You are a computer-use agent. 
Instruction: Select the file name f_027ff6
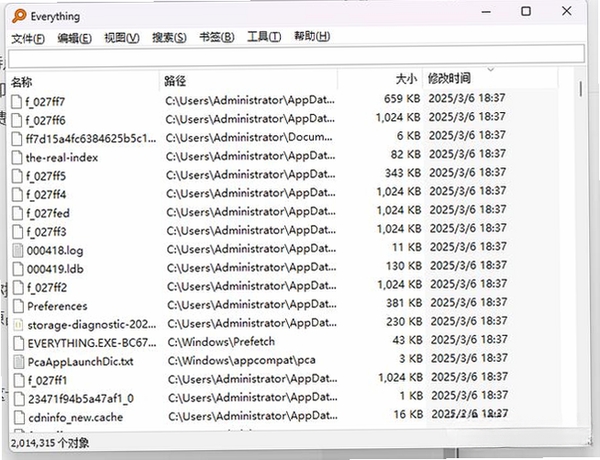pyautogui.click(x=46, y=121)
